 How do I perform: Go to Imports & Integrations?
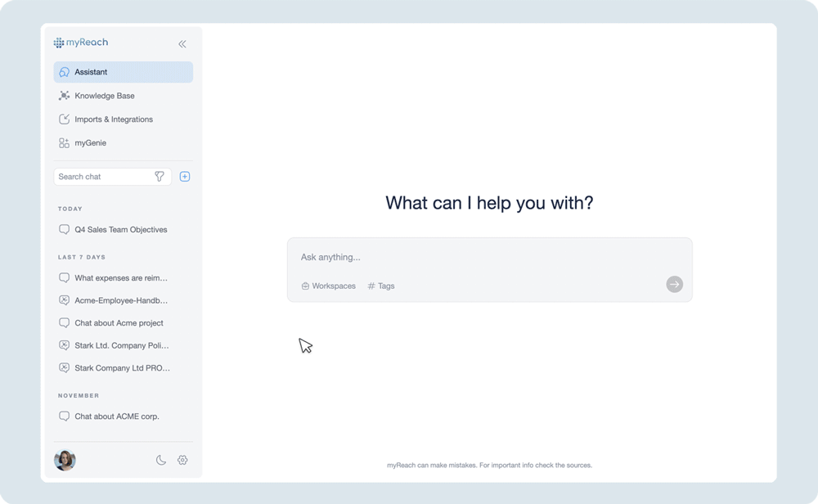113,119
